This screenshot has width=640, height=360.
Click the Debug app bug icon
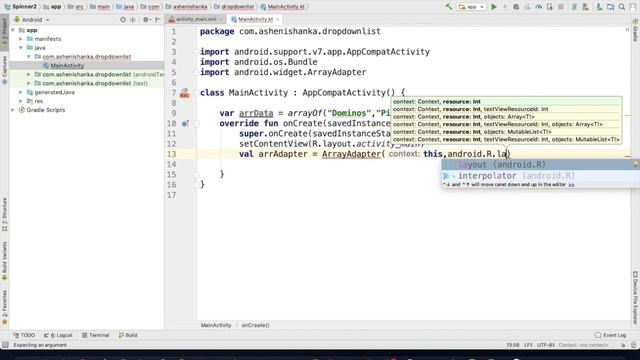click(516, 7)
